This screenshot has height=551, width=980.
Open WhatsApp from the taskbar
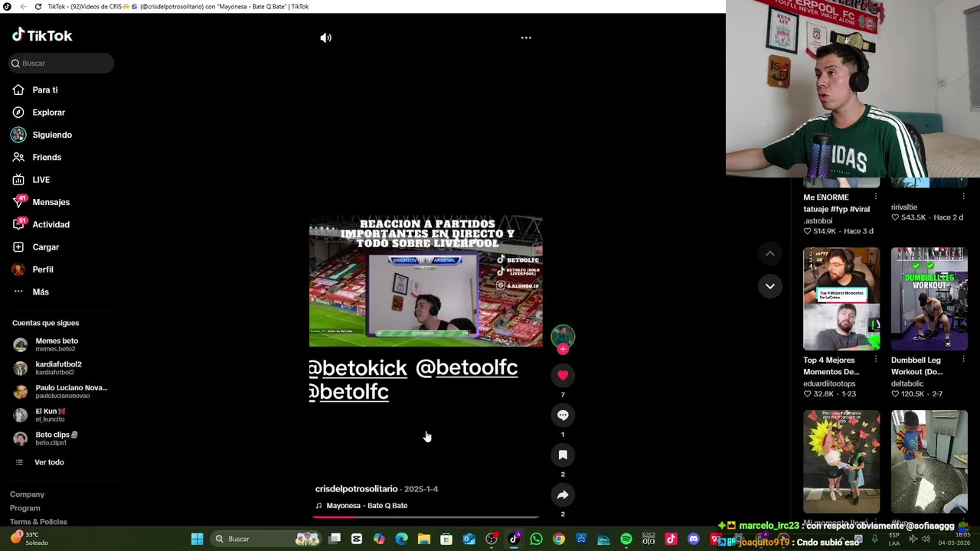536,539
